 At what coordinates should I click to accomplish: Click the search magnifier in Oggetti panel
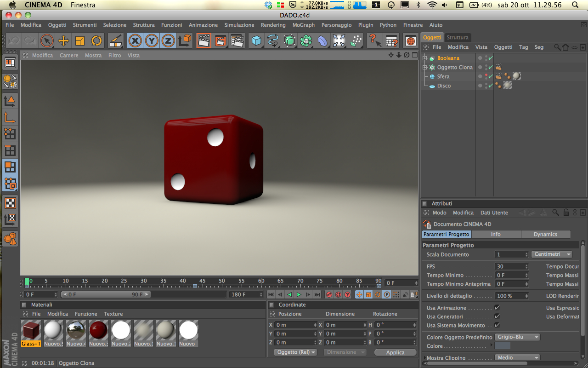click(557, 47)
